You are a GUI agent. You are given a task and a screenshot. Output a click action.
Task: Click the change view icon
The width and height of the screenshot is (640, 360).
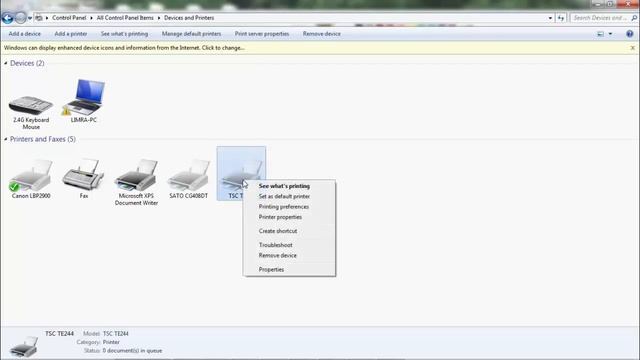(600, 34)
